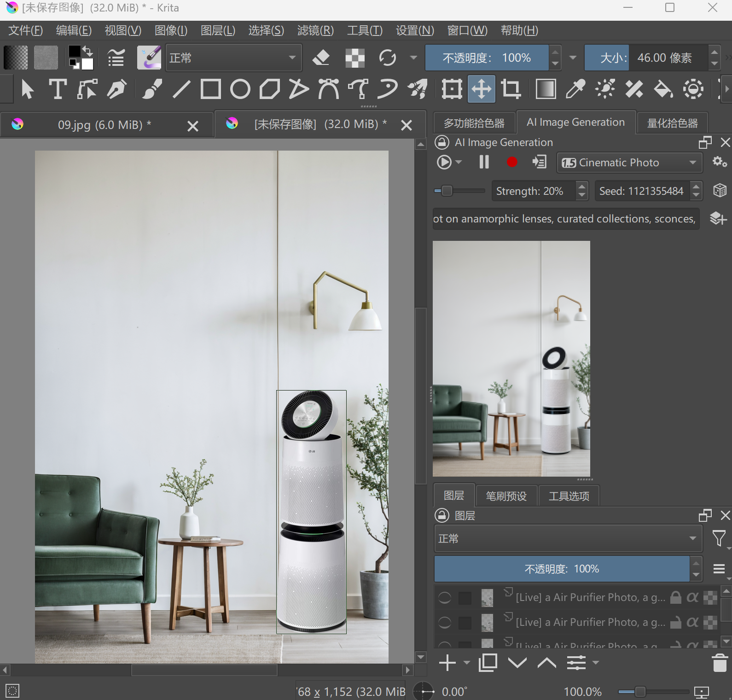Click the foreground/background color swatch
Viewport: 732px width, 700px height.
pos(81,58)
